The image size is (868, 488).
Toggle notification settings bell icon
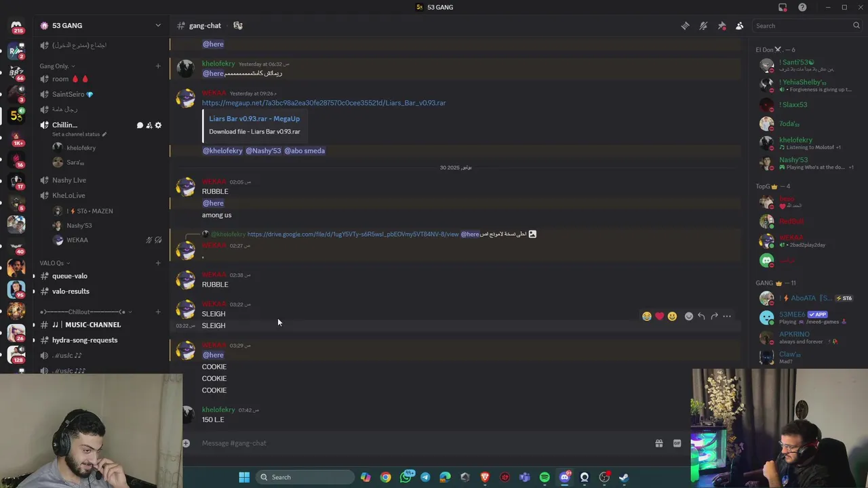coord(703,26)
